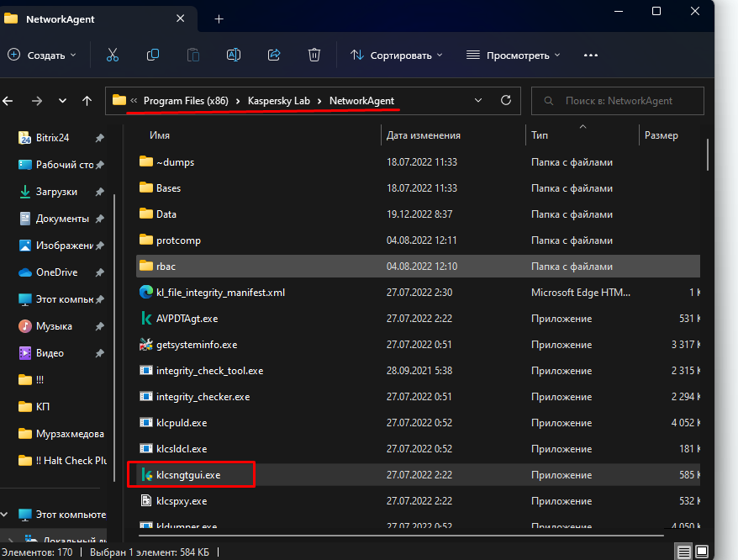Click the Share icon in toolbar
The height and width of the screenshot is (560, 738).
274,55
